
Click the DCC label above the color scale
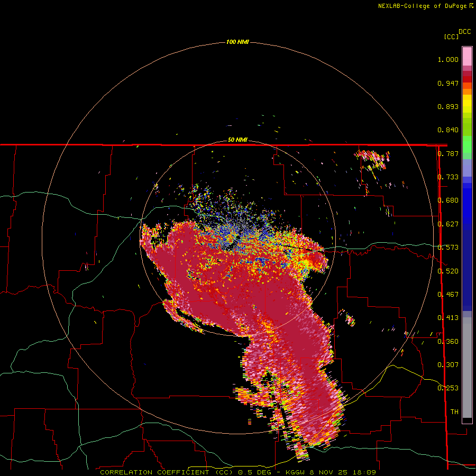point(464,32)
